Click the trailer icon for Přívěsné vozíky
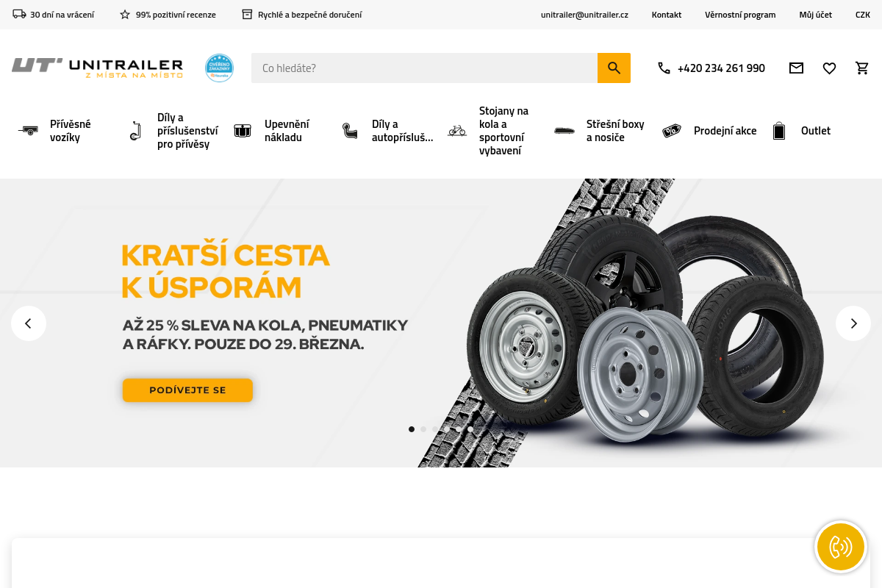 (x=28, y=131)
